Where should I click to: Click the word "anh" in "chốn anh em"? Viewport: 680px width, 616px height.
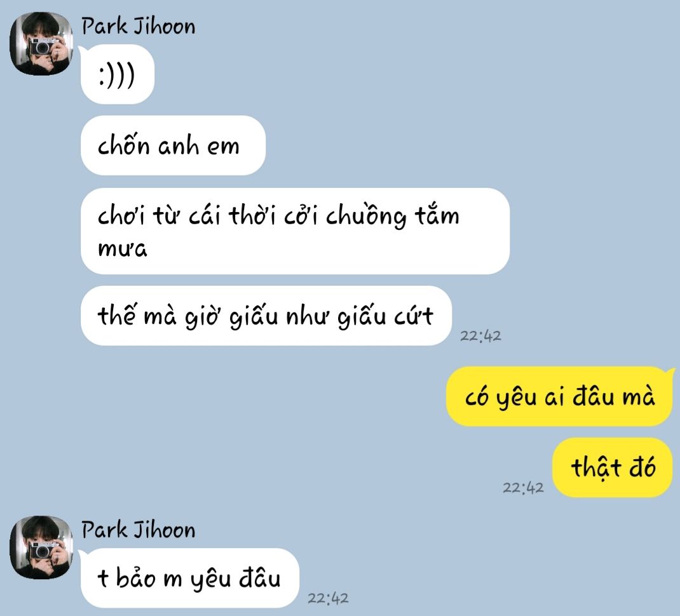[178, 145]
